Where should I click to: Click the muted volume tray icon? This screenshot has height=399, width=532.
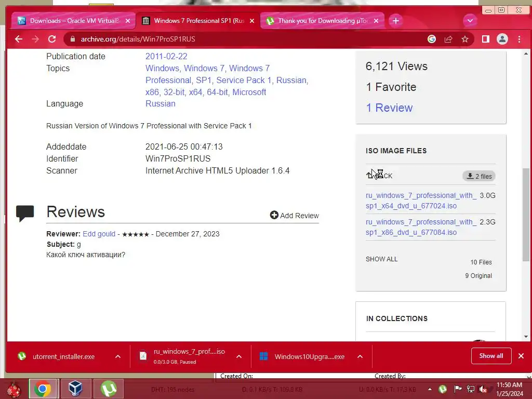click(483, 389)
